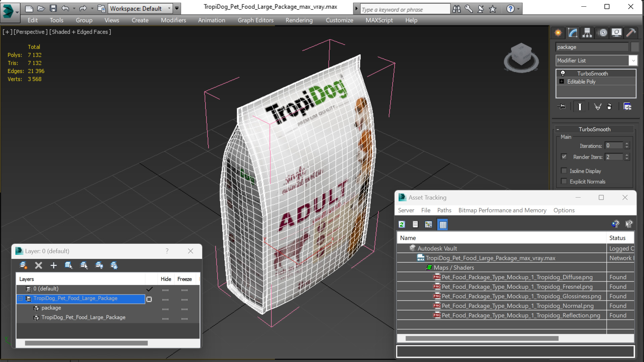Open the Rendering menu
Screen dimensions: 644x362
299,20
